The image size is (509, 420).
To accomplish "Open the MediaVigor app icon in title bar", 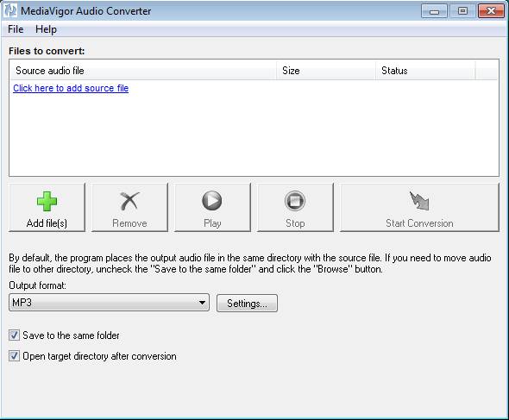I will [10, 10].
